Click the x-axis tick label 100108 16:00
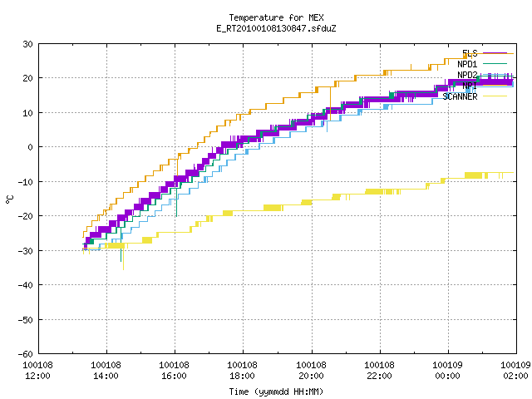 174,371
